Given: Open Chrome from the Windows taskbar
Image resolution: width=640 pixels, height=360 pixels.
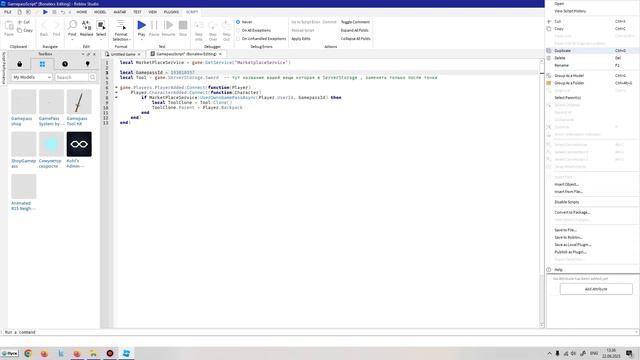Looking at the screenshot, I should pos(28,353).
